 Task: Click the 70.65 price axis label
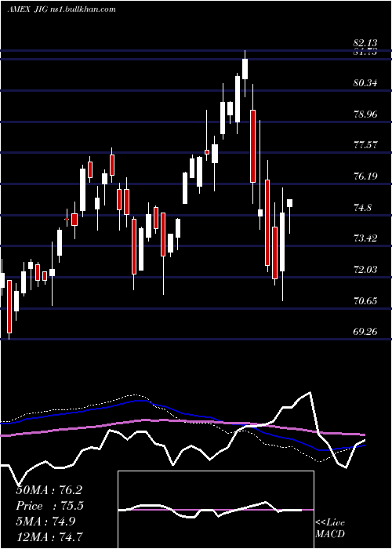(x=365, y=300)
